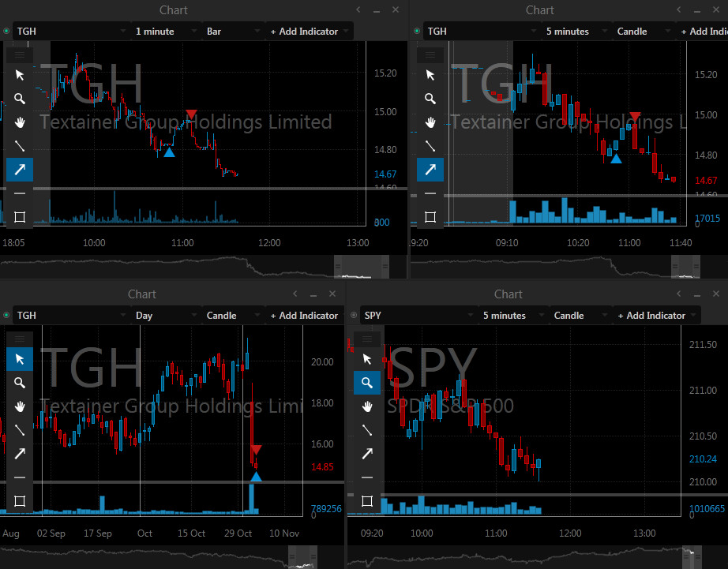The width and height of the screenshot is (728, 569).
Task: Select the pan hand tool in TGH 1 minute chart
Action: (x=20, y=122)
